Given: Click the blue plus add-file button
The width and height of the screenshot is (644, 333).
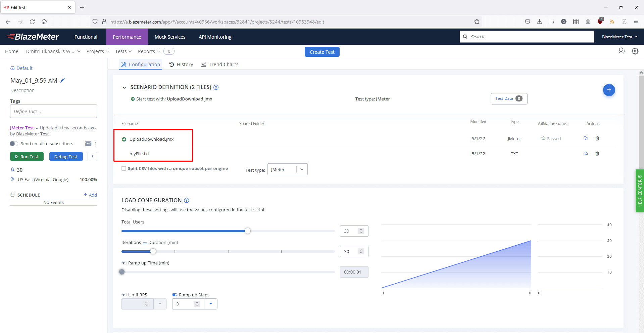Looking at the screenshot, I should (609, 90).
